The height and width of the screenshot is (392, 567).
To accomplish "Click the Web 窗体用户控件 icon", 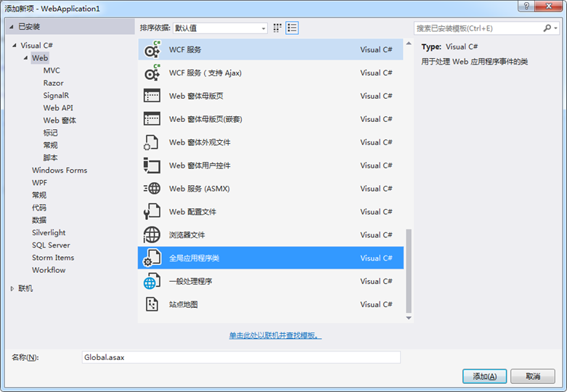I will (152, 166).
